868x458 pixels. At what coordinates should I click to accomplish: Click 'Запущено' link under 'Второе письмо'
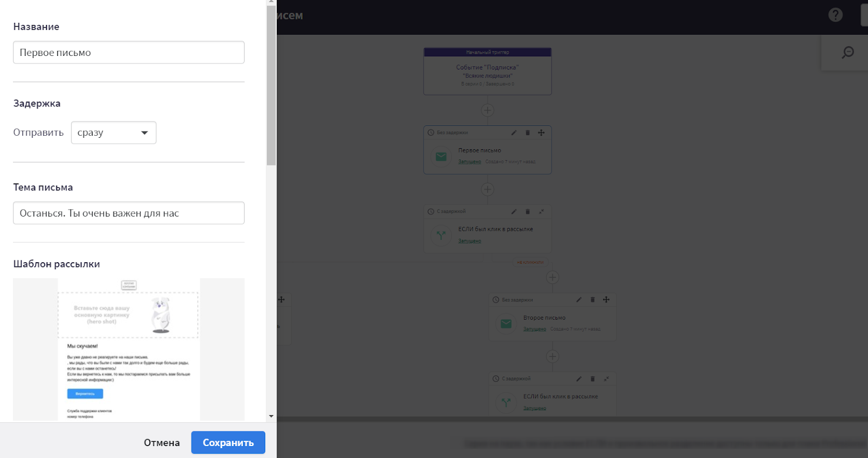(534, 329)
